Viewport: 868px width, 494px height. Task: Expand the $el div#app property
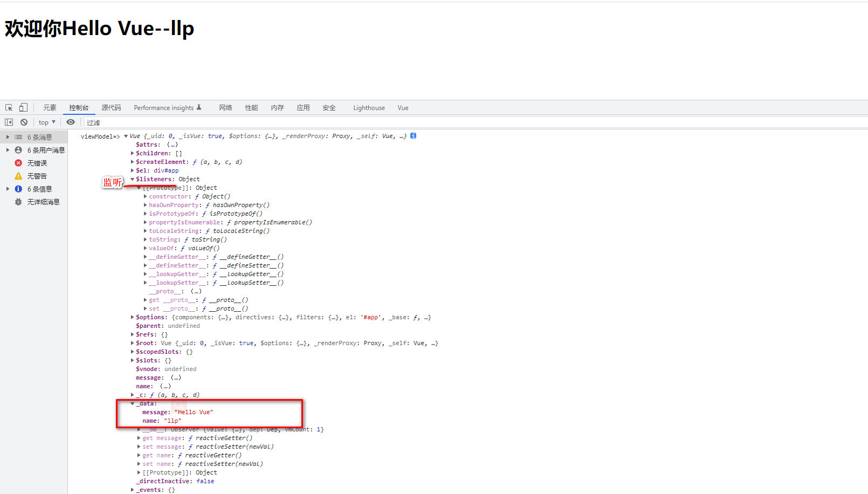coord(132,170)
